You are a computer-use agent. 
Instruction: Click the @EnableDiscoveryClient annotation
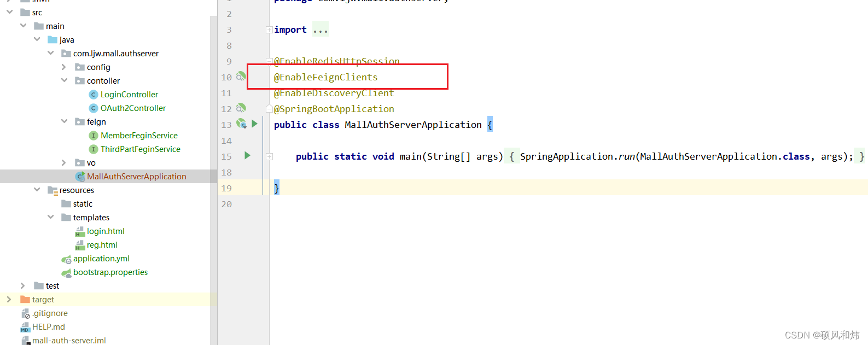coord(334,93)
